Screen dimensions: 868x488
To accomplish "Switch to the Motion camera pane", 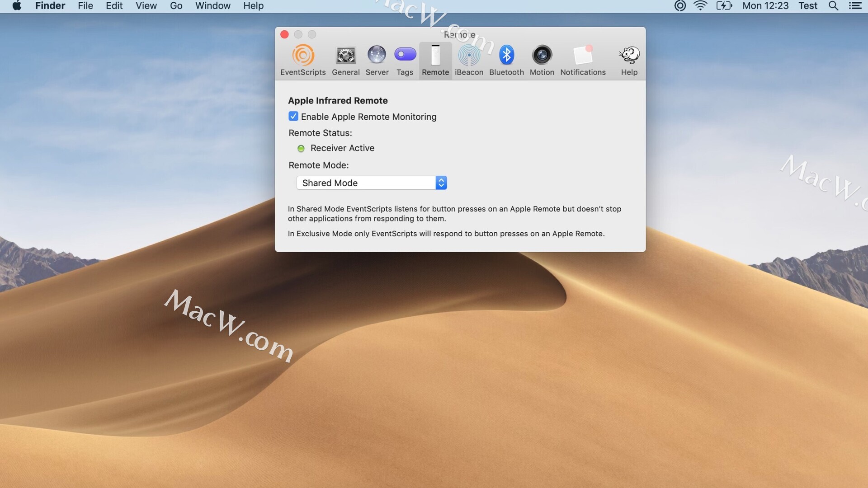I will 542,61.
